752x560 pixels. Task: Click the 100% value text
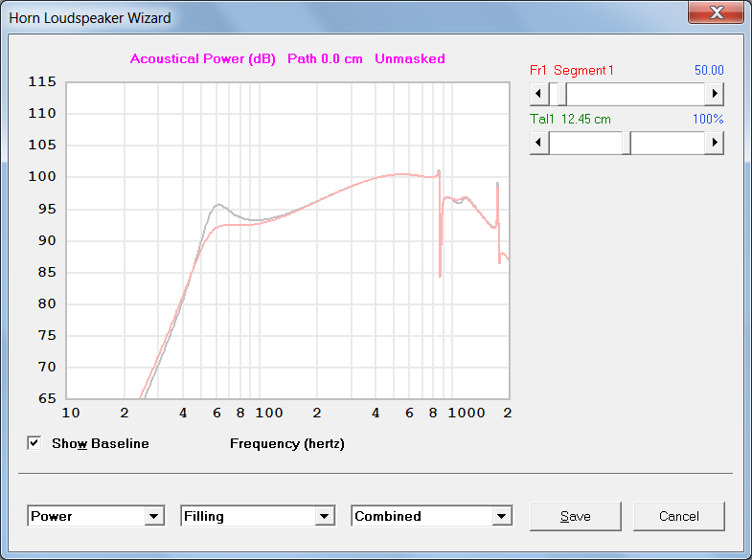point(708,120)
